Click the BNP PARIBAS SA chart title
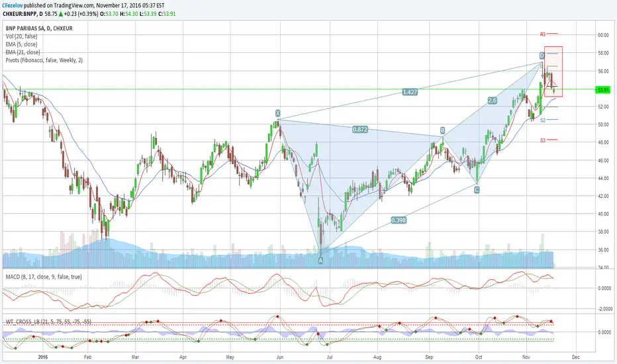The image size is (617, 364). click(39, 28)
